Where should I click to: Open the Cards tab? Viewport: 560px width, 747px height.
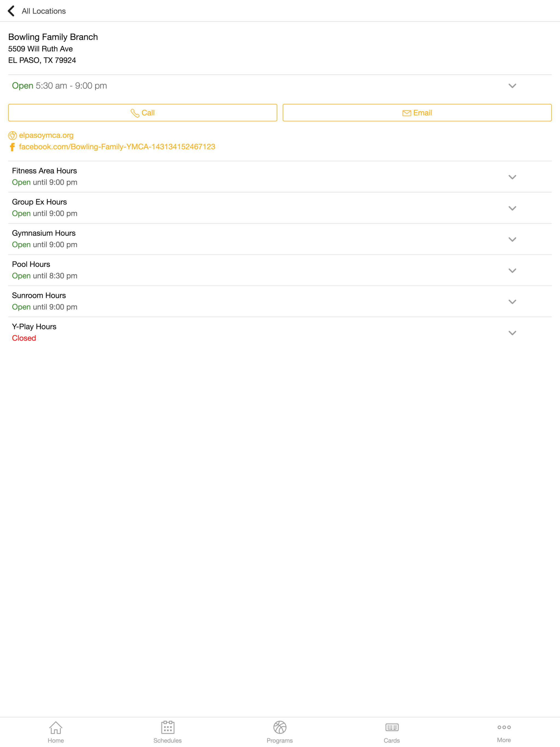(x=392, y=732)
